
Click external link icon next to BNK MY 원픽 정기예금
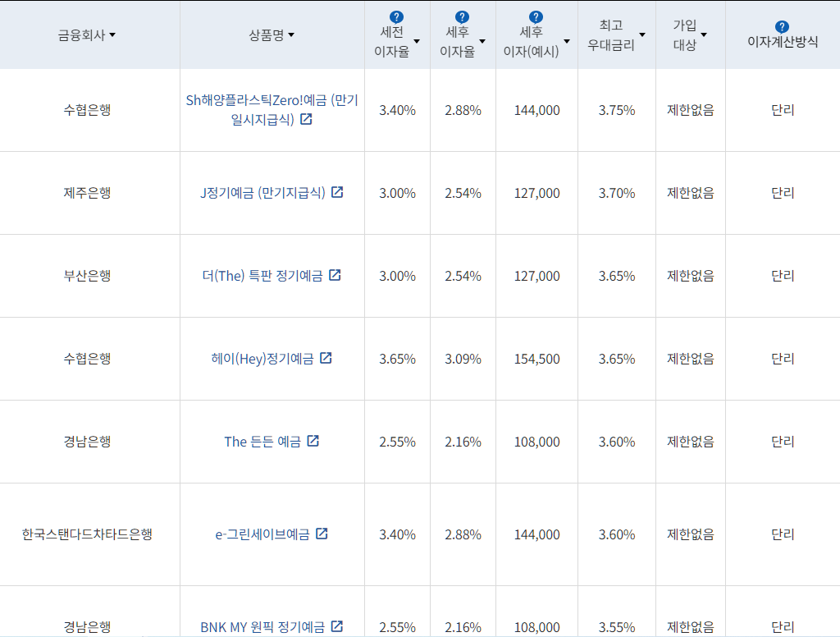pyautogui.click(x=337, y=626)
